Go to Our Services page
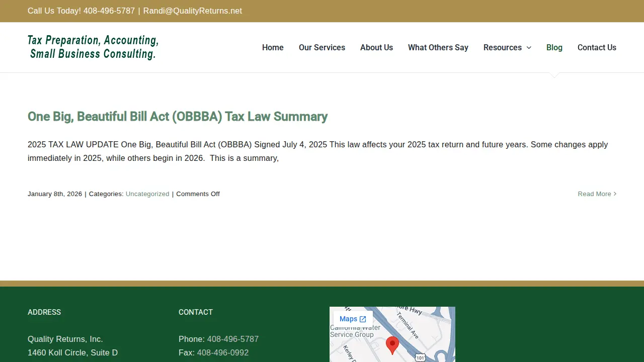This screenshot has width=644, height=362. pos(322,47)
